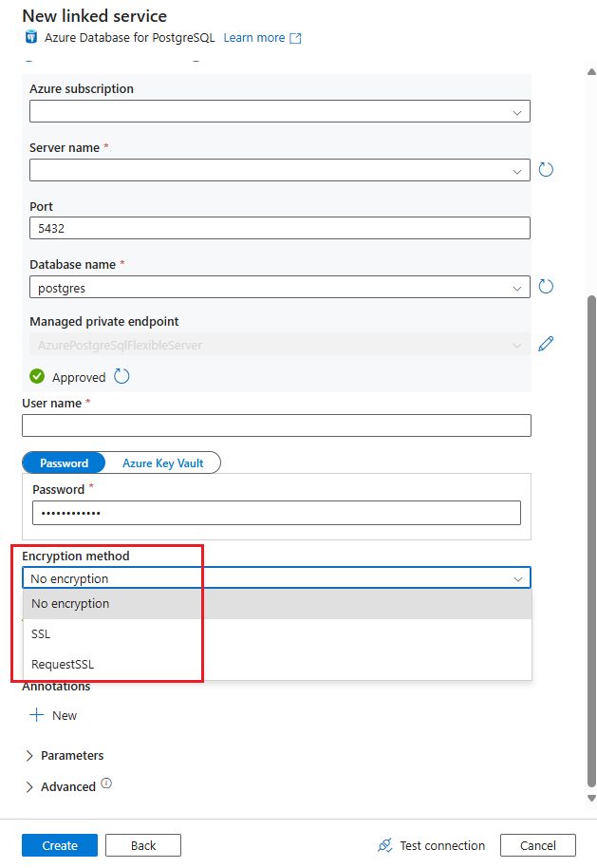Open the Managed private endpoint dropdown
Viewport: 597px width, 868px height.
tap(280, 345)
